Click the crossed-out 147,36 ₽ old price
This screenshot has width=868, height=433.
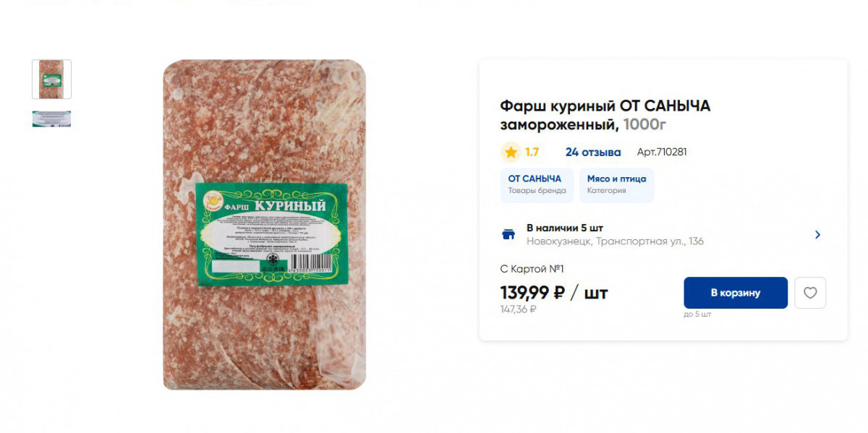click(519, 309)
